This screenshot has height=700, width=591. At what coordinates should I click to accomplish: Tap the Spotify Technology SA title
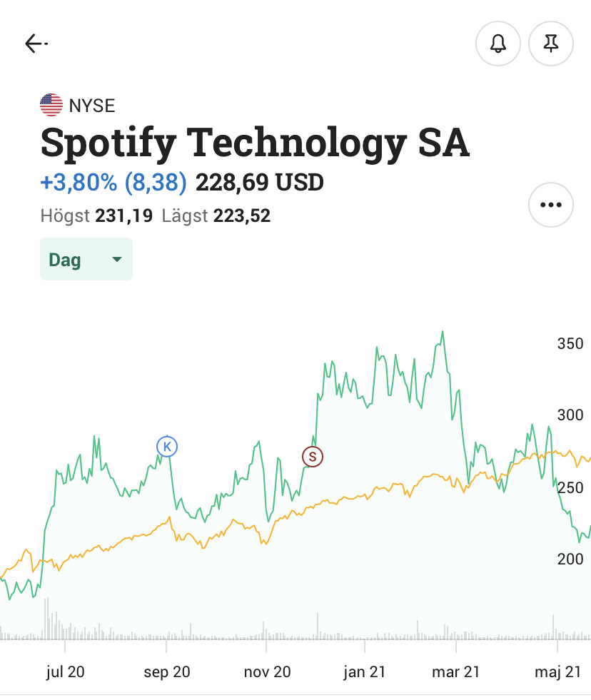point(255,142)
